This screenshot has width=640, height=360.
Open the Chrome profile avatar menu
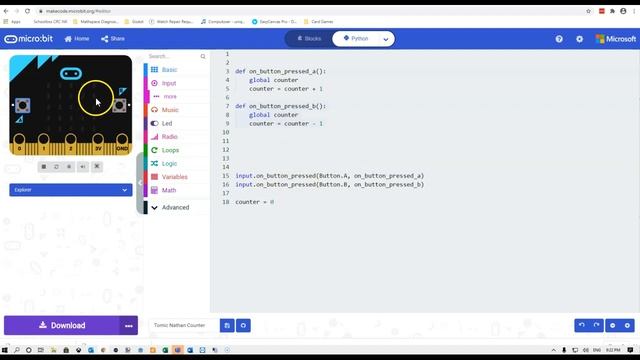click(623, 11)
